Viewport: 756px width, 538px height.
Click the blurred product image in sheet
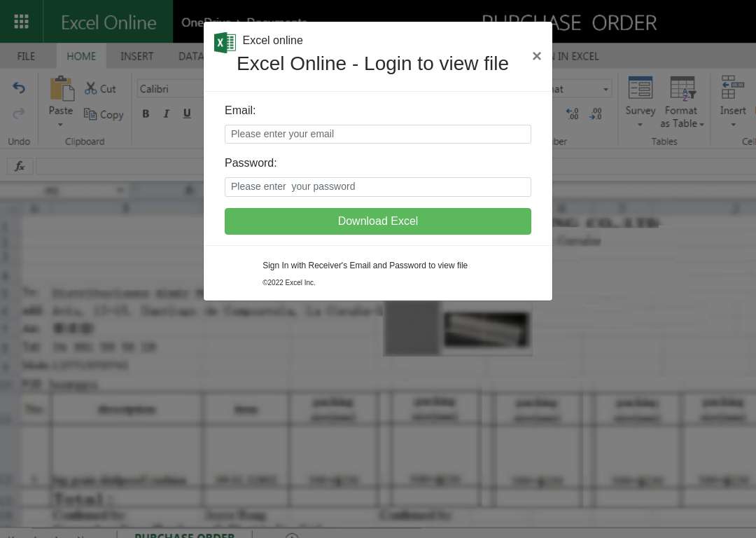tap(486, 329)
